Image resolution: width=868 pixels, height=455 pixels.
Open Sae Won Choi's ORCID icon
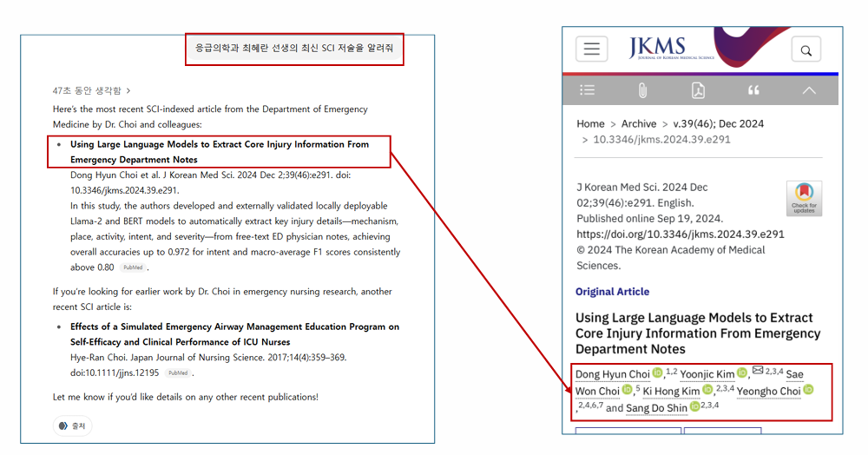(627, 389)
